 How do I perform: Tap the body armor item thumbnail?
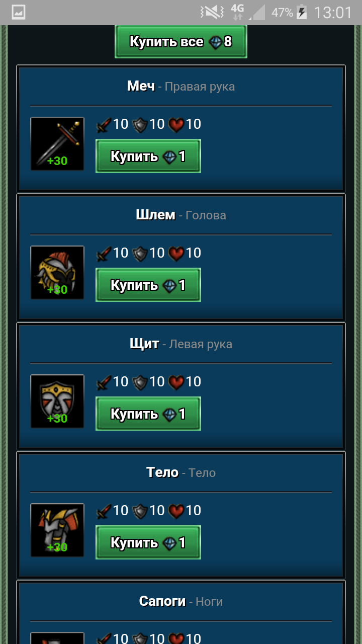click(57, 530)
